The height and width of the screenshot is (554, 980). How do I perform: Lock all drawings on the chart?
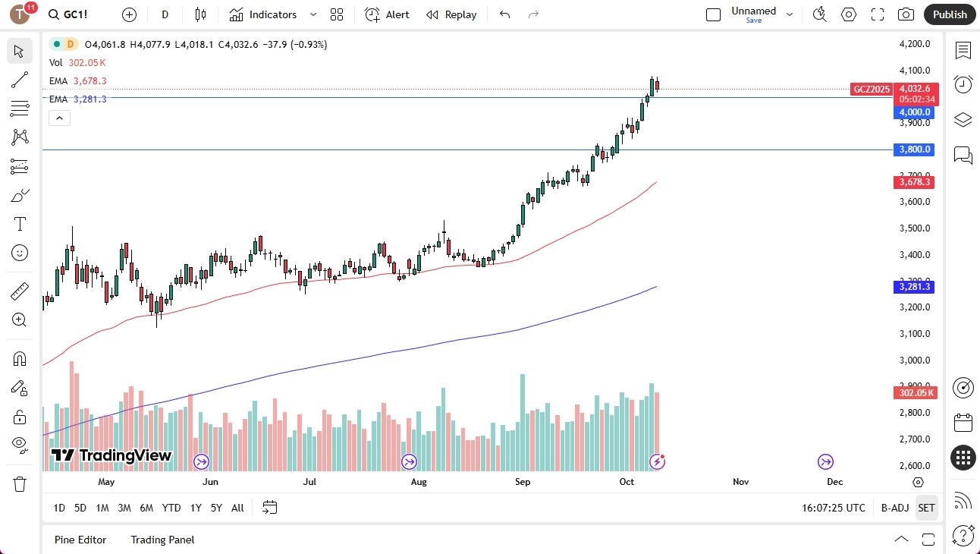point(20,416)
